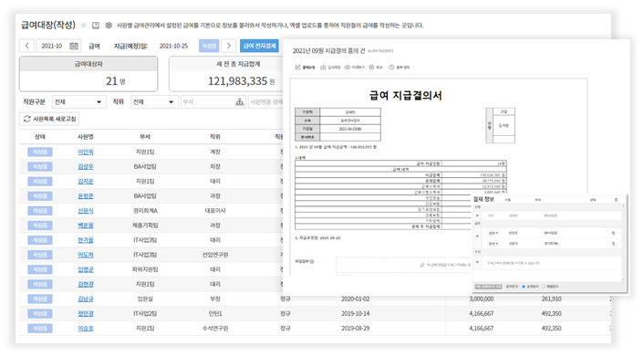
Task: Open the 직원구분 dropdown
Action: 78,102
